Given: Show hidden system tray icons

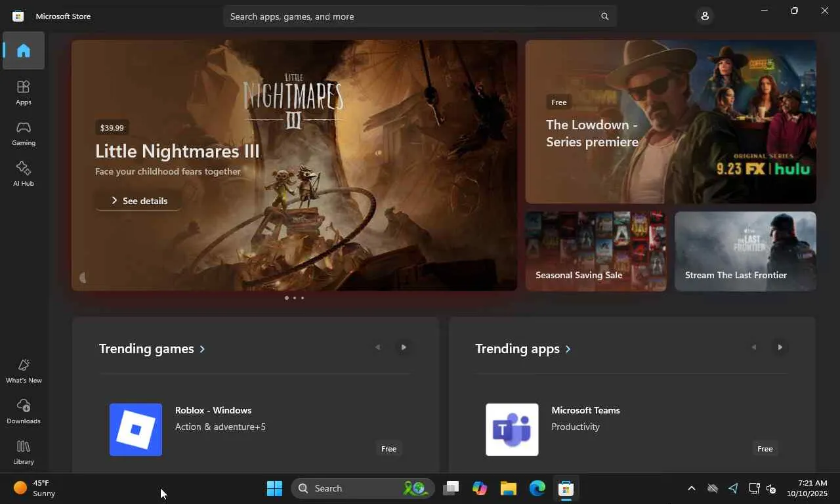Looking at the screenshot, I should pyautogui.click(x=691, y=488).
